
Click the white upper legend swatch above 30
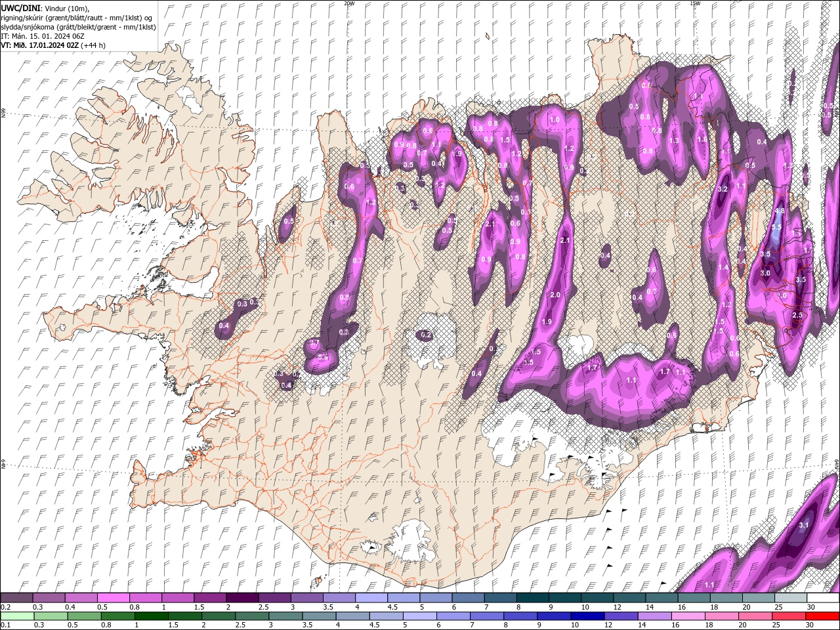[822, 598]
